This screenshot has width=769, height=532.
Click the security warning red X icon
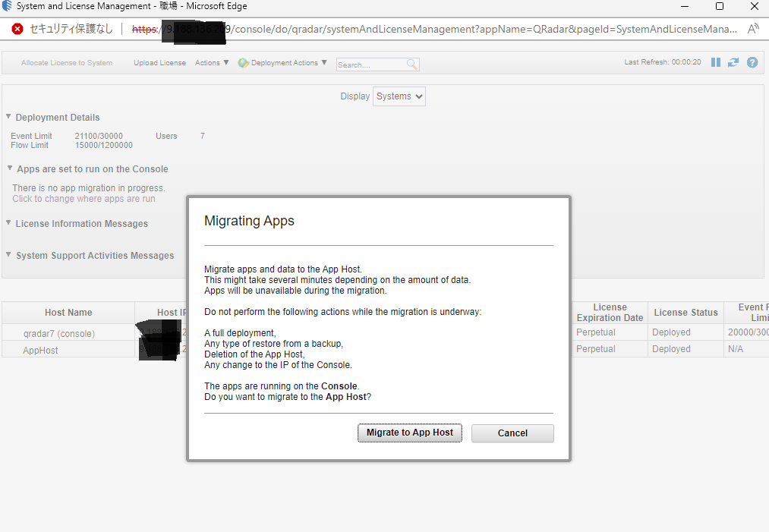pyautogui.click(x=17, y=29)
